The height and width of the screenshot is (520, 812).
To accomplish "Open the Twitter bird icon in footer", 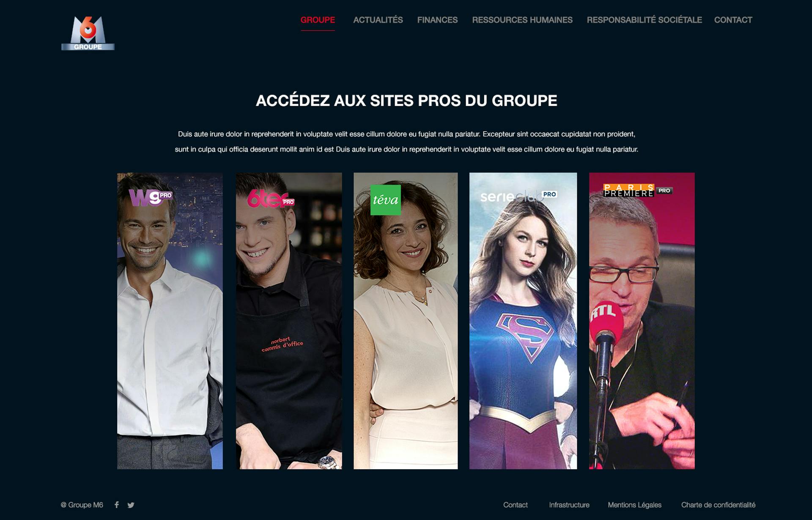I will click(131, 505).
